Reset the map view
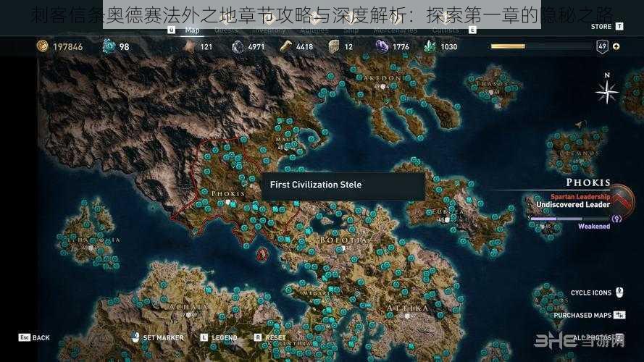The height and width of the screenshot is (362, 644). (275, 338)
